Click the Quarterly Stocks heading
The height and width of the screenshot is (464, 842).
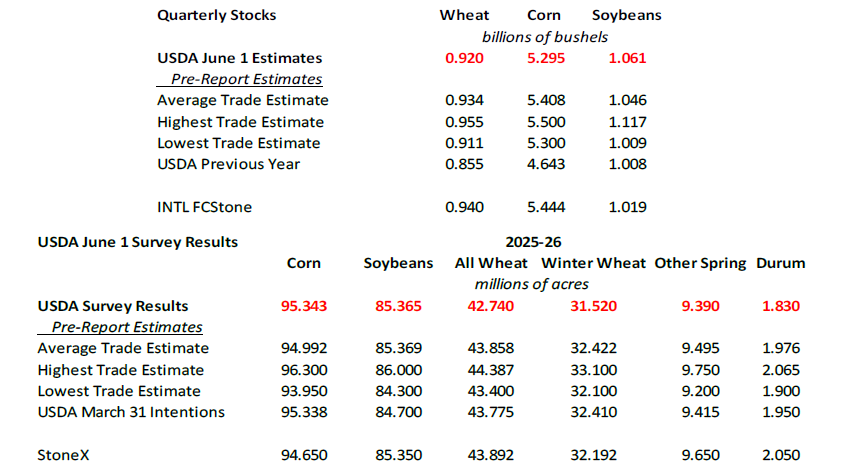click(x=216, y=15)
